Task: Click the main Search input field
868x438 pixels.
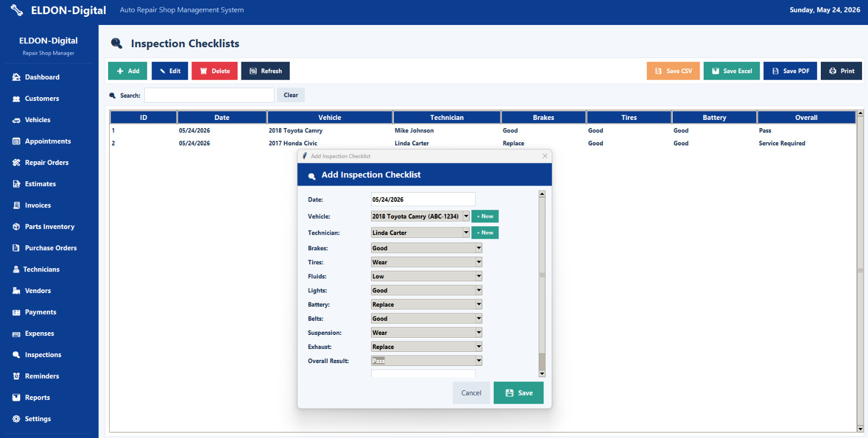Action: pos(209,95)
